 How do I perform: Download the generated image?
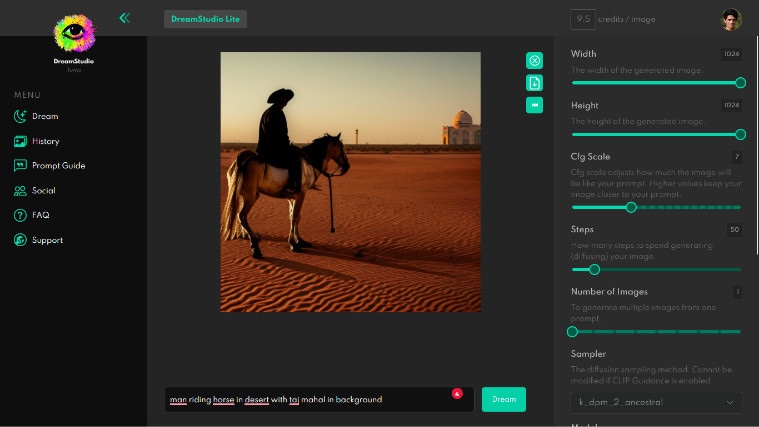coord(534,83)
